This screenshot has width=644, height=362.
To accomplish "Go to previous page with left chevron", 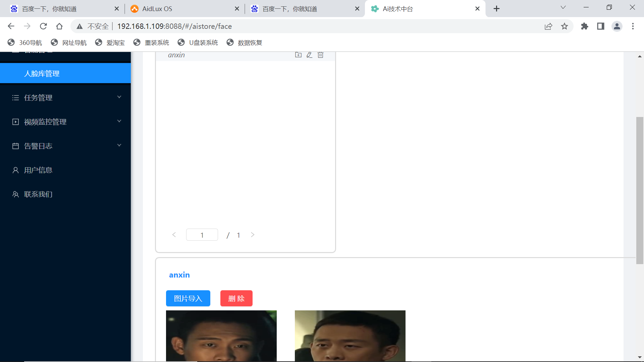I will pos(174,235).
